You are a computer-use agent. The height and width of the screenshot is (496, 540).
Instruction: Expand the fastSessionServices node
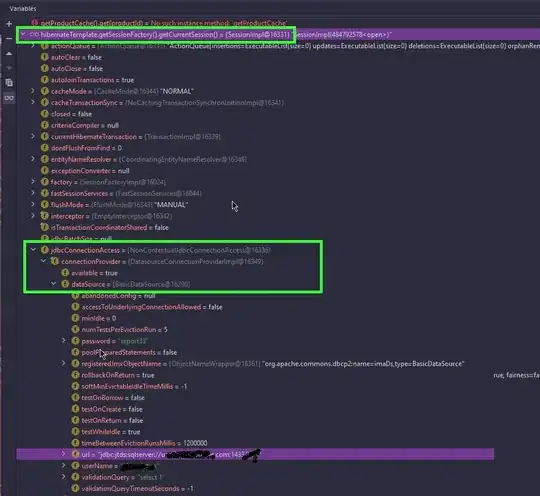(33, 193)
